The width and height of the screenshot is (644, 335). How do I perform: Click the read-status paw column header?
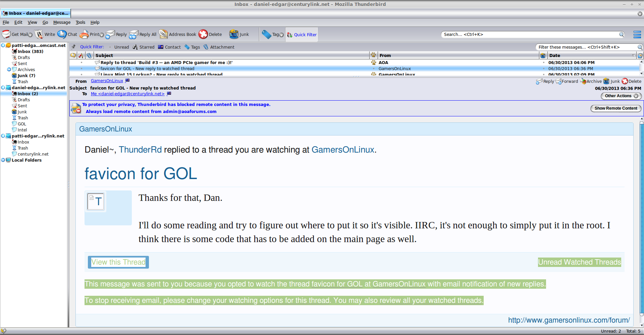pyautogui.click(x=373, y=55)
